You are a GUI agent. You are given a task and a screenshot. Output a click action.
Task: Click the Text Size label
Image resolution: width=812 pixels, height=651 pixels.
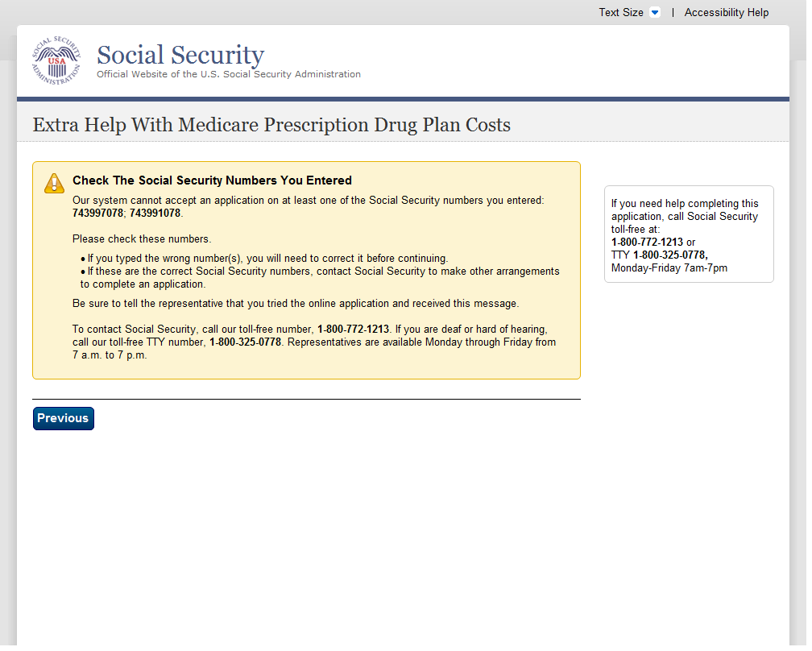(x=620, y=13)
